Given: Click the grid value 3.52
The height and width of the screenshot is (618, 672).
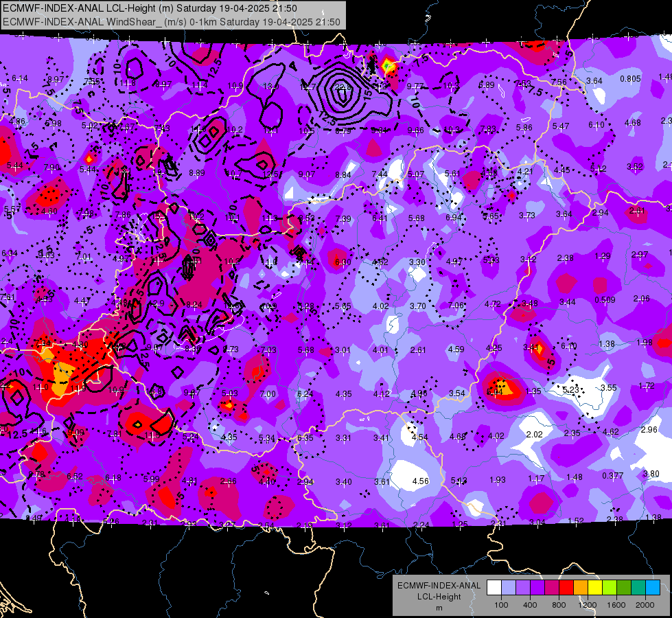Looking at the screenshot, I should pos(635,166).
